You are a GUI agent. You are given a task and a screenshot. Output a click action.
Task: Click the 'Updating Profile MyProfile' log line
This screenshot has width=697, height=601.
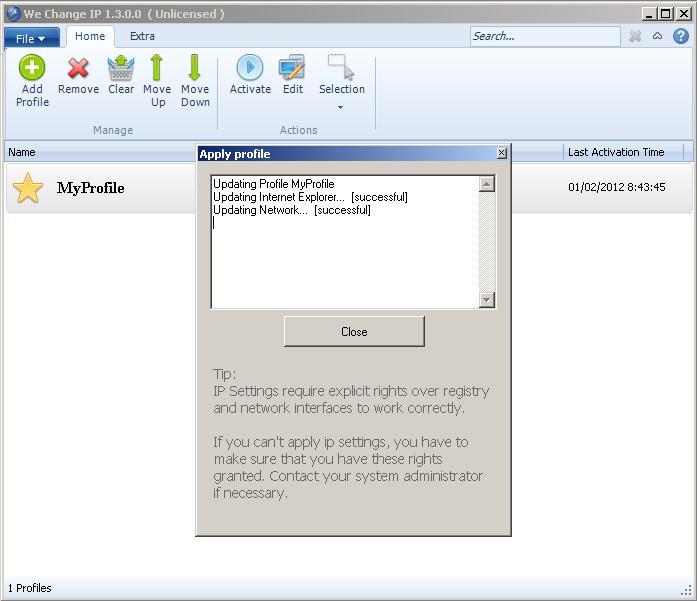point(273,184)
